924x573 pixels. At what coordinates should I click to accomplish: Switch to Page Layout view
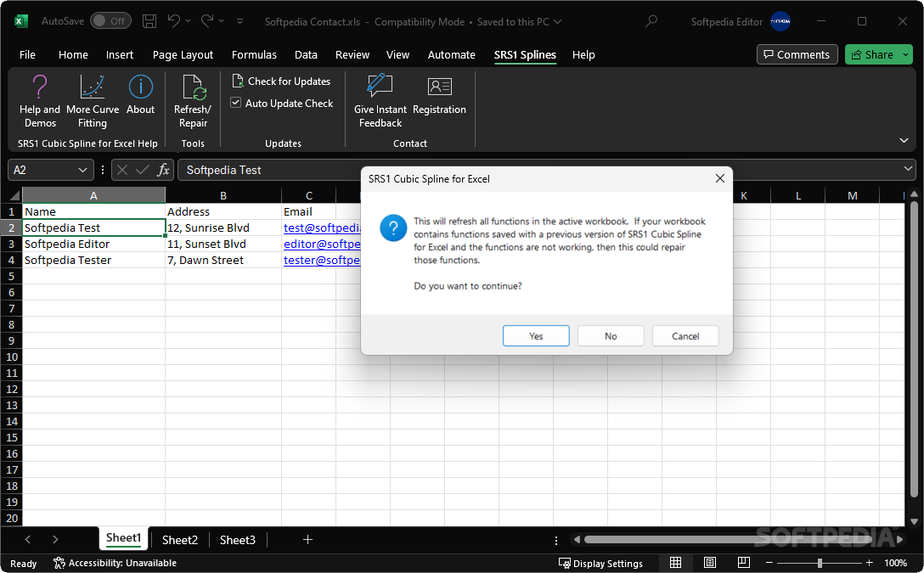pos(709,563)
